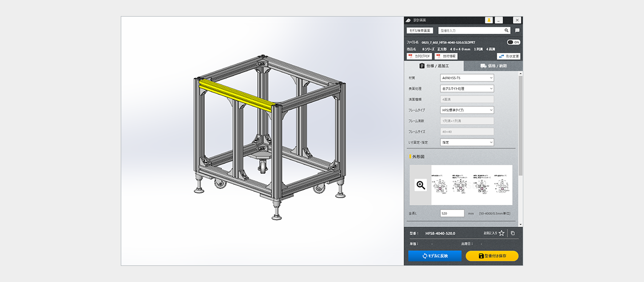Click the panel's vertical scrollbar
Screen dimensions: 644x282
click(x=520, y=126)
